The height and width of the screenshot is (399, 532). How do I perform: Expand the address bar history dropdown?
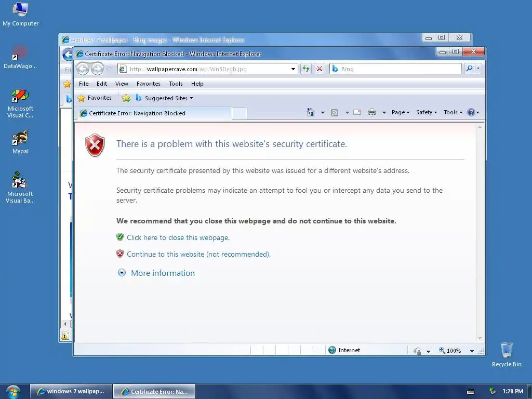[293, 69]
